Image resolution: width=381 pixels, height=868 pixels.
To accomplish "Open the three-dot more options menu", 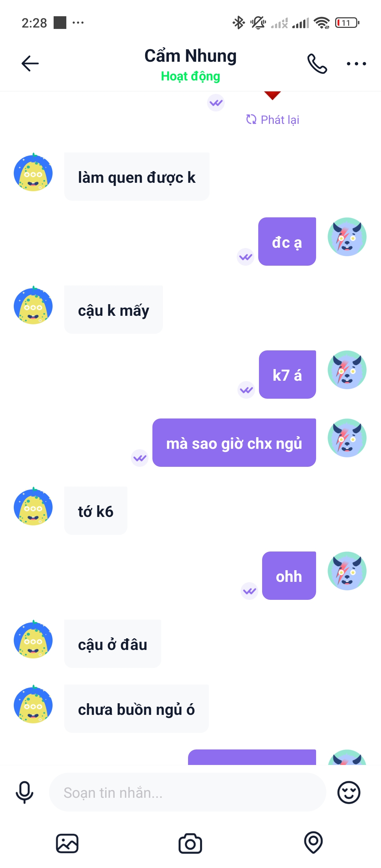I will click(x=356, y=64).
